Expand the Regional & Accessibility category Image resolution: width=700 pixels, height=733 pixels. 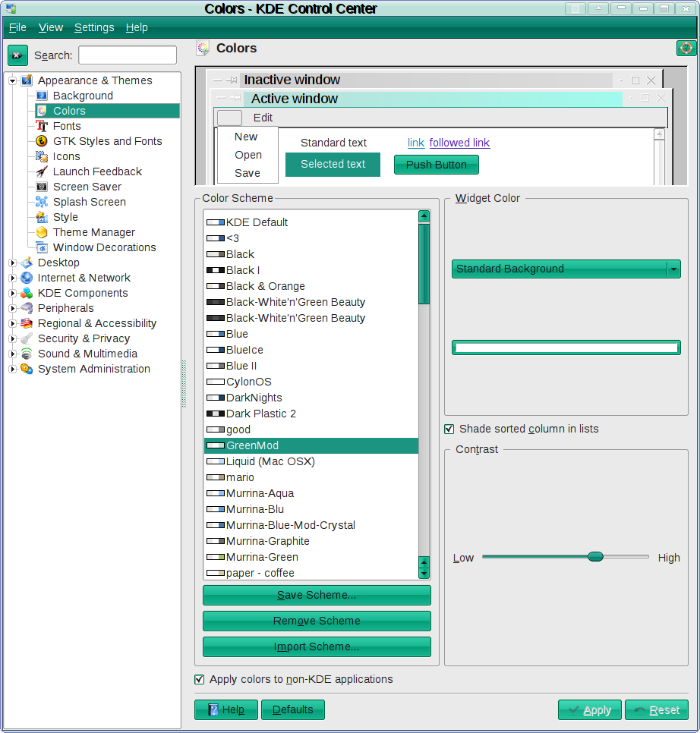pyautogui.click(x=13, y=323)
